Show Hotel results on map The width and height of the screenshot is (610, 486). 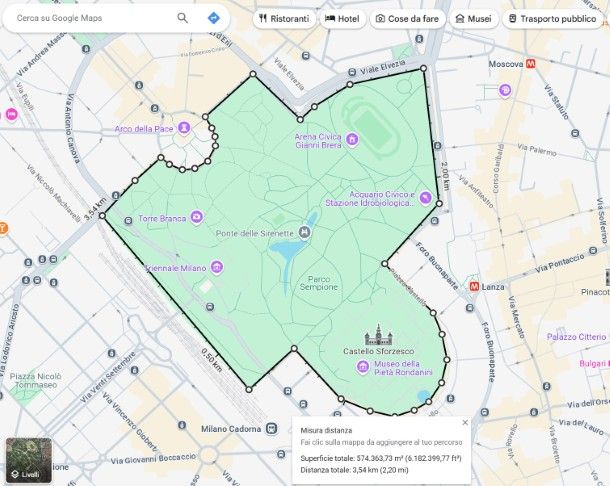(342, 18)
